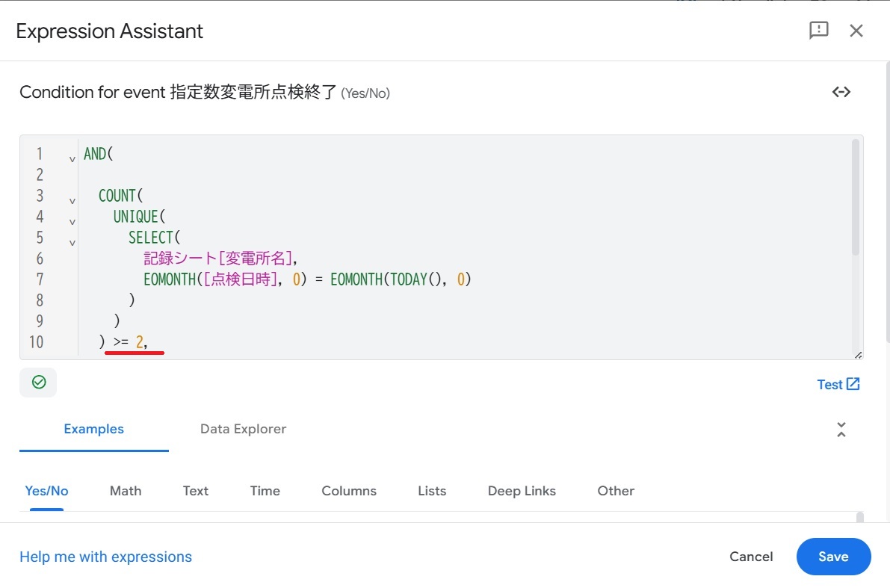Toggle the code view brackets icon

tap(841, 92)
